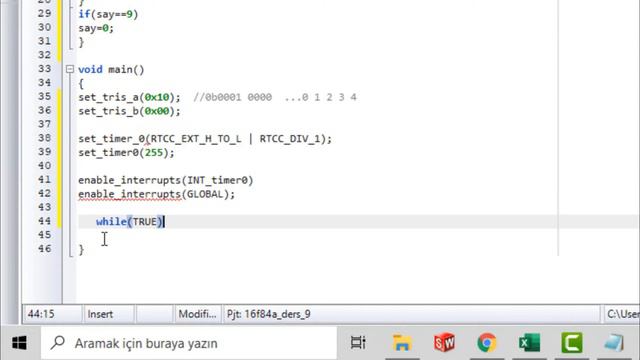This screenshot has width=640, height=360.
Task: Open Camtasia from taskbar
Action: pos(572,343)
